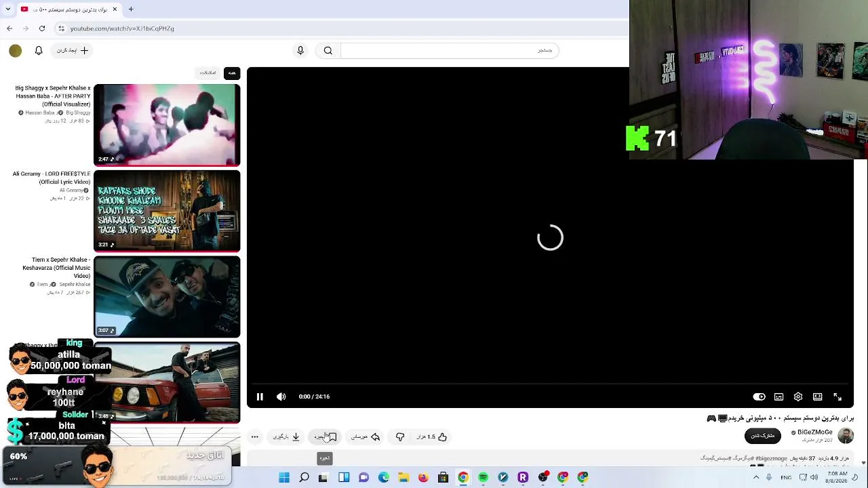The height and width of the screenshot is (488, 868).
Task: Open YouTube notifications bell
Action: point(39,50)
